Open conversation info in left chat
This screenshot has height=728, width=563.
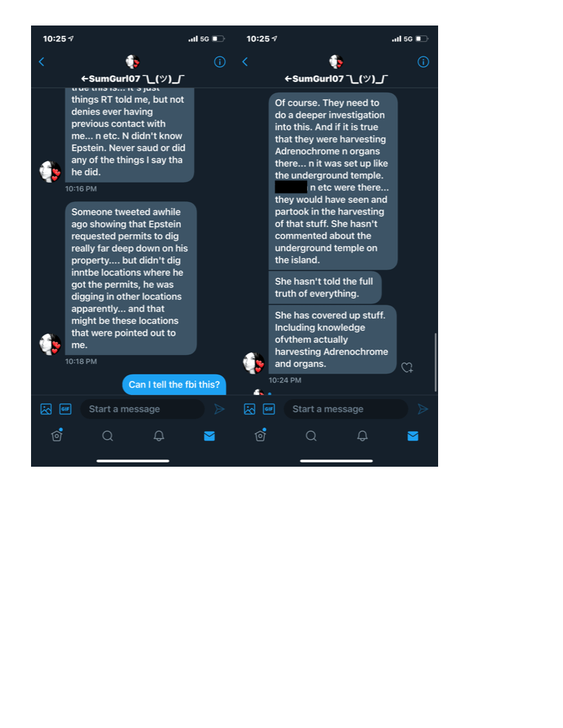coord(219,62)
